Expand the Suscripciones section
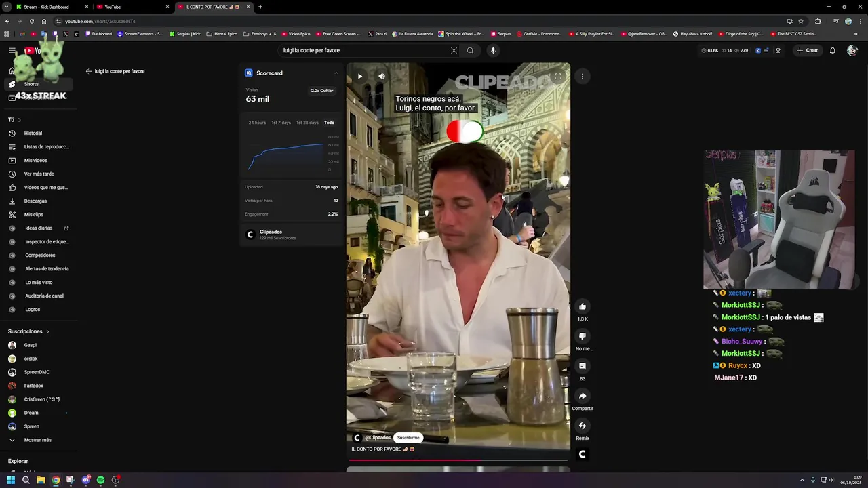 (28, 331)
